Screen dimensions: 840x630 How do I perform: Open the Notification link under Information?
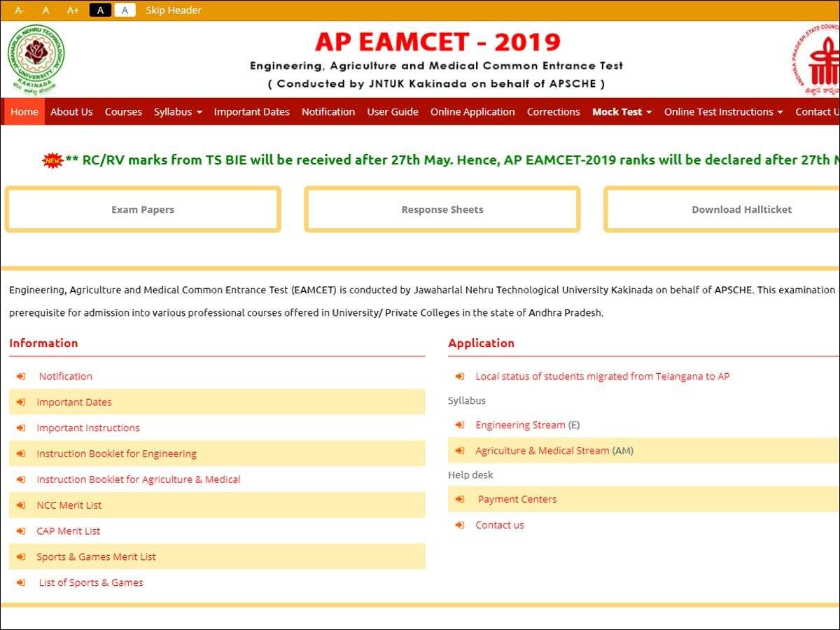[66, 377]
